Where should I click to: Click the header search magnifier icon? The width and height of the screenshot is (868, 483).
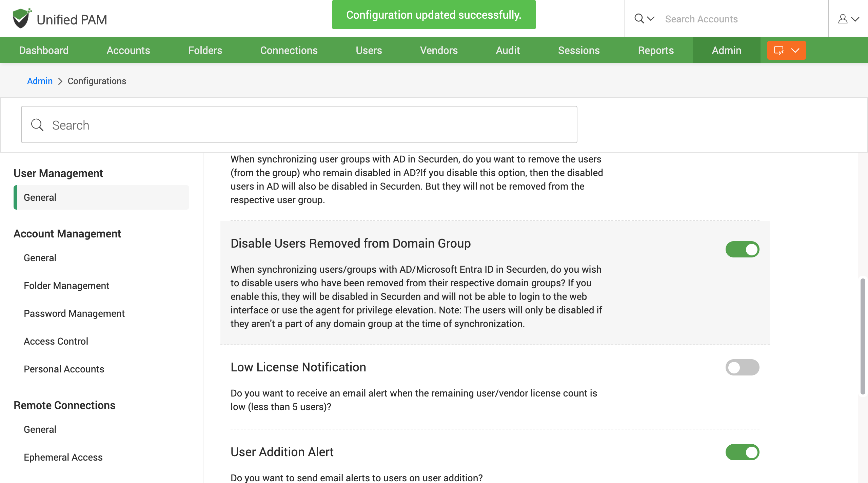tap(639, 19)
